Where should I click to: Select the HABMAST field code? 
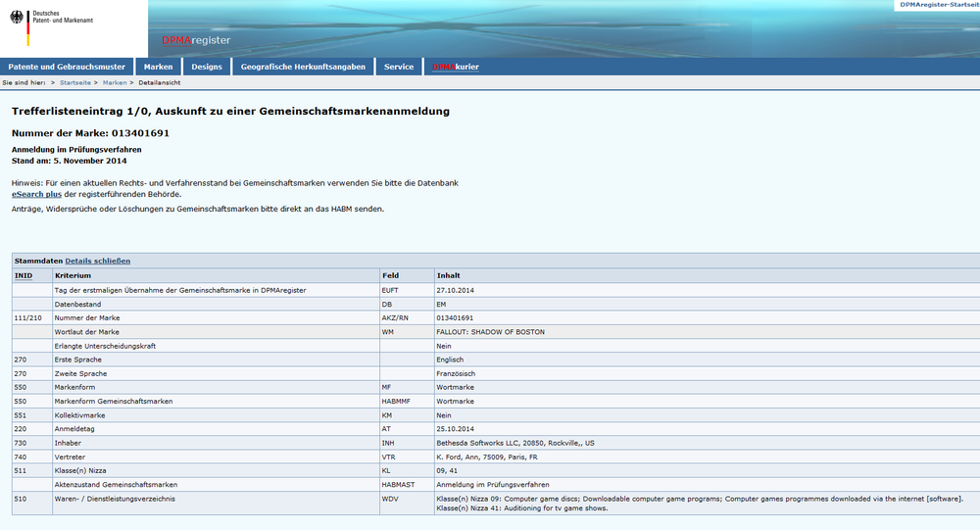point(398,484)
